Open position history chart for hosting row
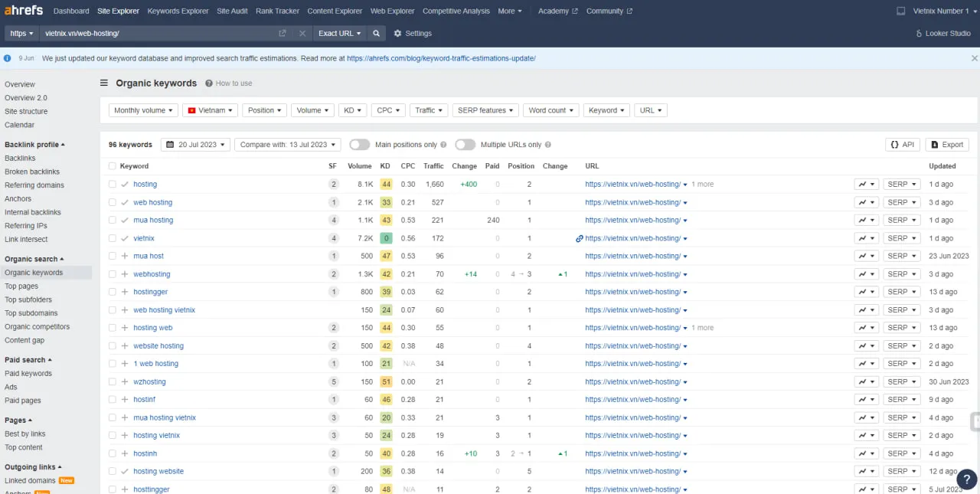The width and height of the screenshot is (980, 494). point(867,185)
